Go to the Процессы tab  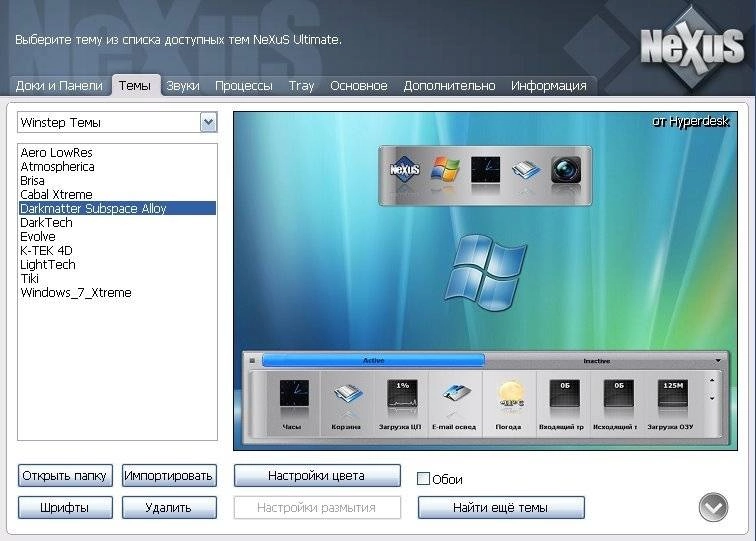point(244,86)
